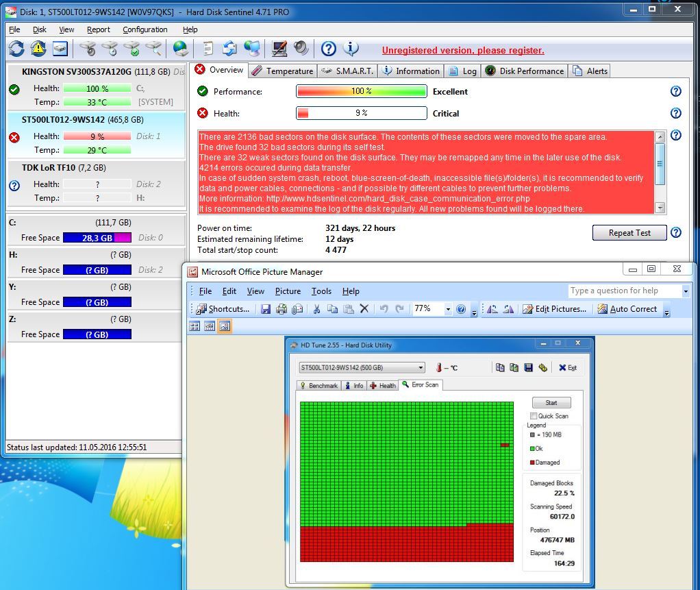Open the ST500LT012 drive selector dropdown

tap(421, 367)
